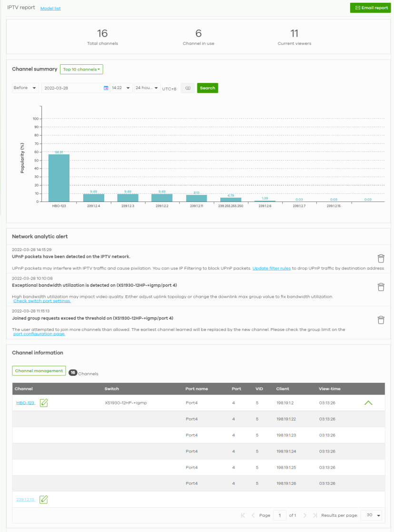The width and height of the screenshot is (394, 532).
Task: Open the Before time range dropdown
Action: 26,88
